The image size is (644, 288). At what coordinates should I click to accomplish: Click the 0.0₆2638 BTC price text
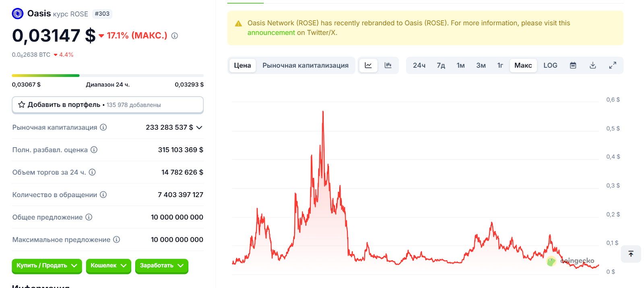(x=31, y=55)
